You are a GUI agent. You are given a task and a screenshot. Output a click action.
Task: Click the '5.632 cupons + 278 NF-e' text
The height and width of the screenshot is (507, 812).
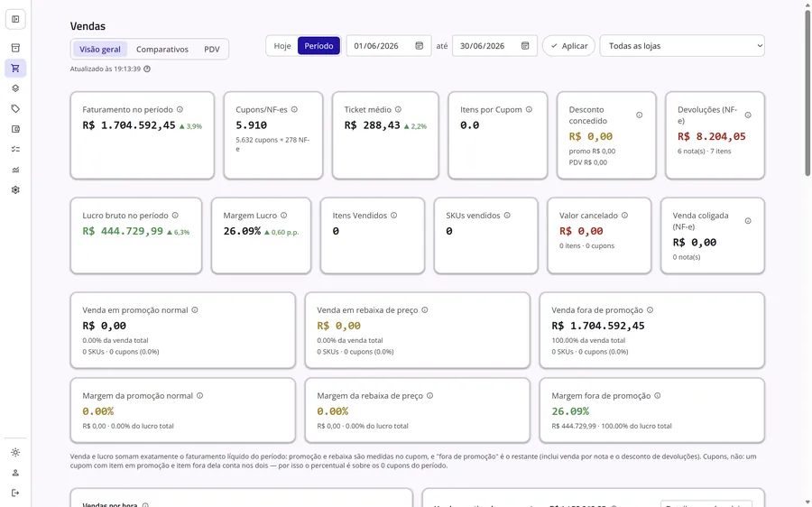tap(272, 144)
